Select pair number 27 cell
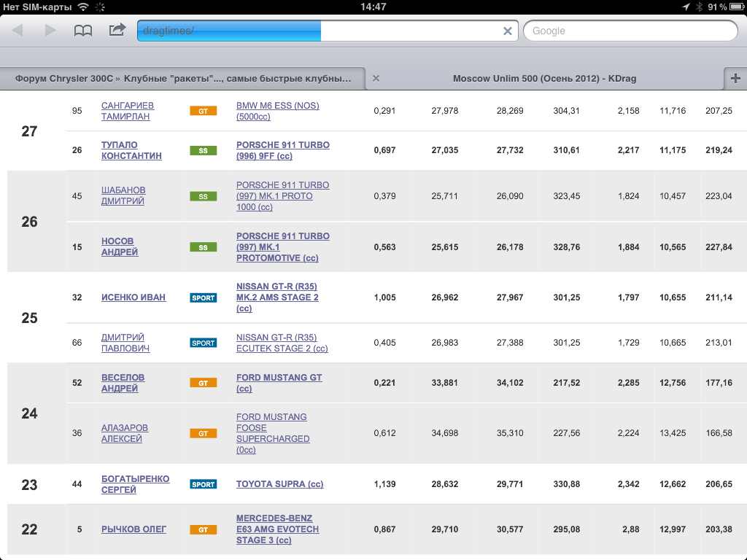This screenshot has height=560, width=747. (x=29, y=131)
